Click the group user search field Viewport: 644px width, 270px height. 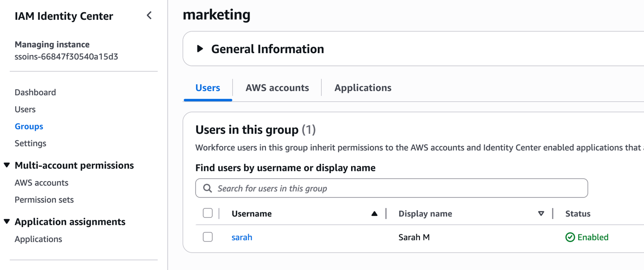click(x=391, y=188)
